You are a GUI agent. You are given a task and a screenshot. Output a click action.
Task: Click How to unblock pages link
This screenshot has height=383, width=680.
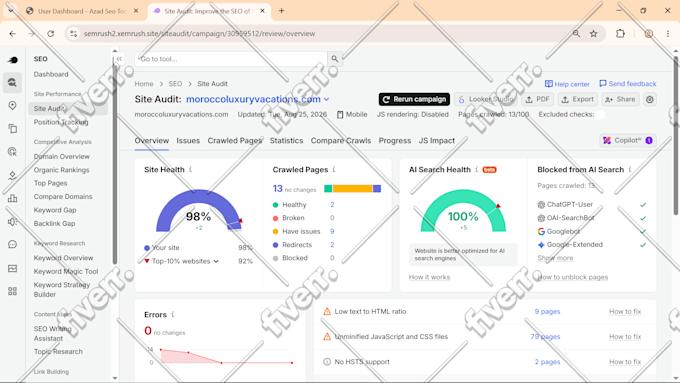(x=573, y=277)
